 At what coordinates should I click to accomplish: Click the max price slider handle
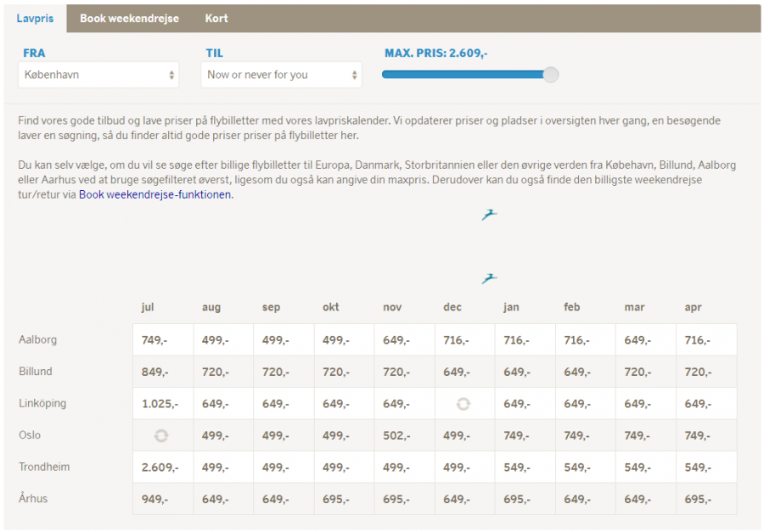click(551, 75)
